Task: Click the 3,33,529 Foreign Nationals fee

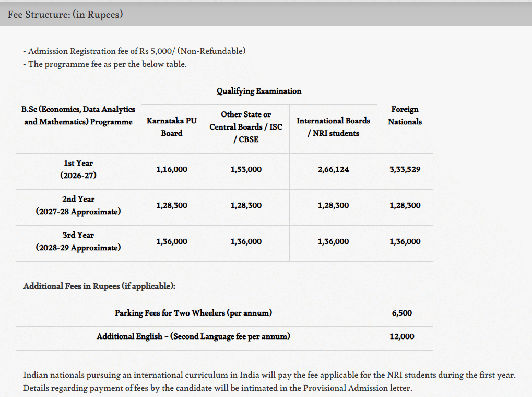Action: pyautogui.click(x=405, y=169)
